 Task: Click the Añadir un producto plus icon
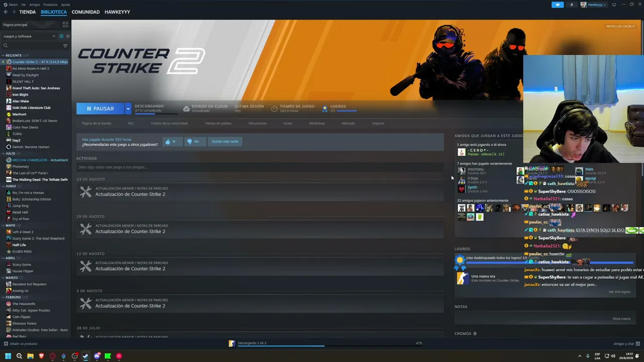click(6, 344)
